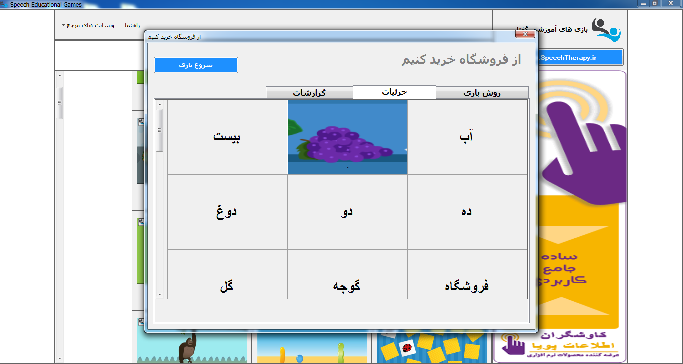Open the dropdown menu in the top-left toolbar
Screen dimensions: 683x364
[88, 25]
